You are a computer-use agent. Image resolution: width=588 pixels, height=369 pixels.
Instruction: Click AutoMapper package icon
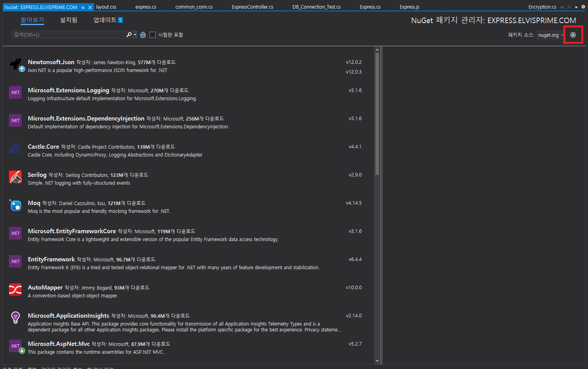(x=15, y=290)
